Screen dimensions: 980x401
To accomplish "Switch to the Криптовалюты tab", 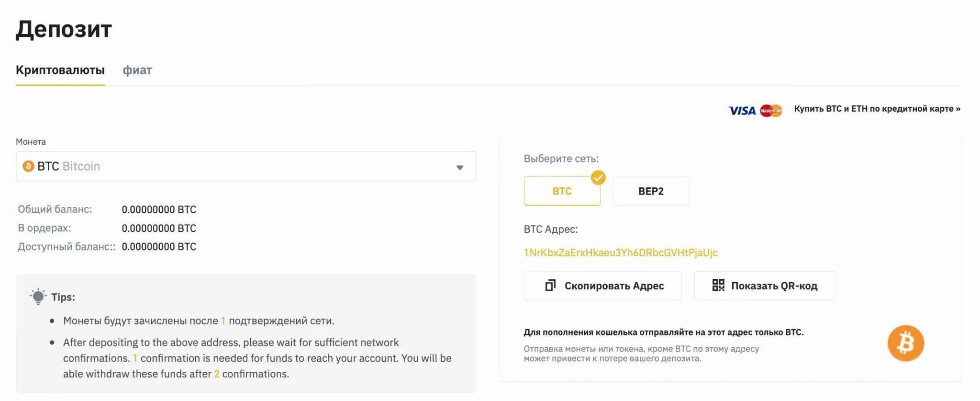I will point(60,70).
